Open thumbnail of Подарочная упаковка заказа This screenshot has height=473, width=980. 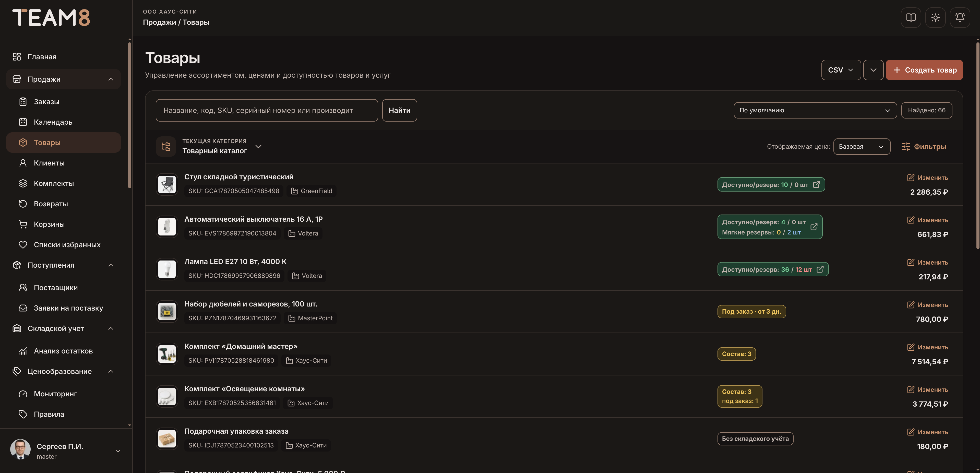pos(167,439)
